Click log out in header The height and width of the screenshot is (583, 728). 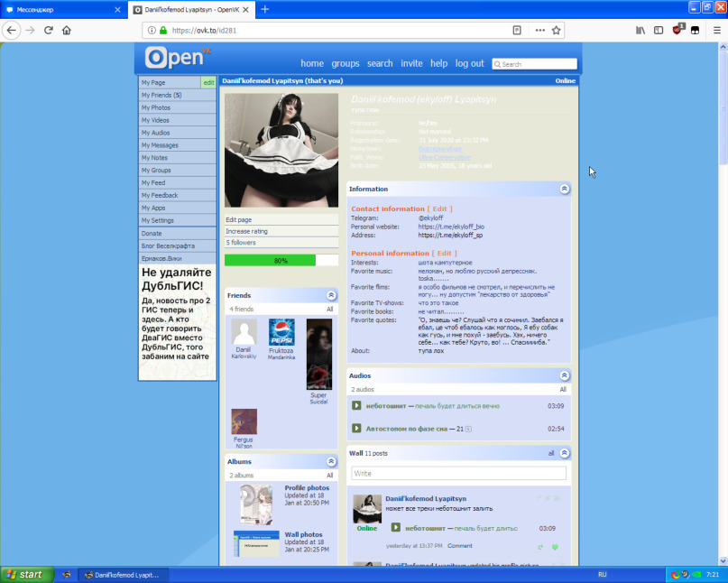[x=469, y=64]
